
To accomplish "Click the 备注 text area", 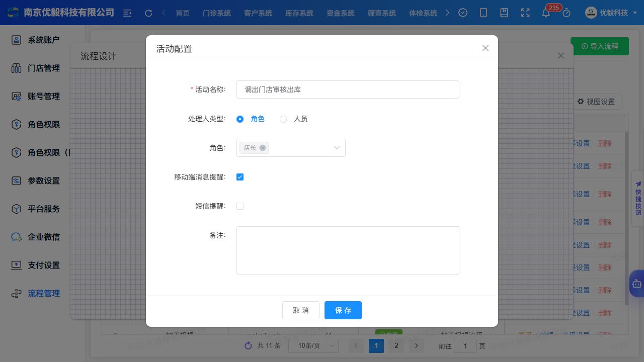I will click(x=348, y=250).
